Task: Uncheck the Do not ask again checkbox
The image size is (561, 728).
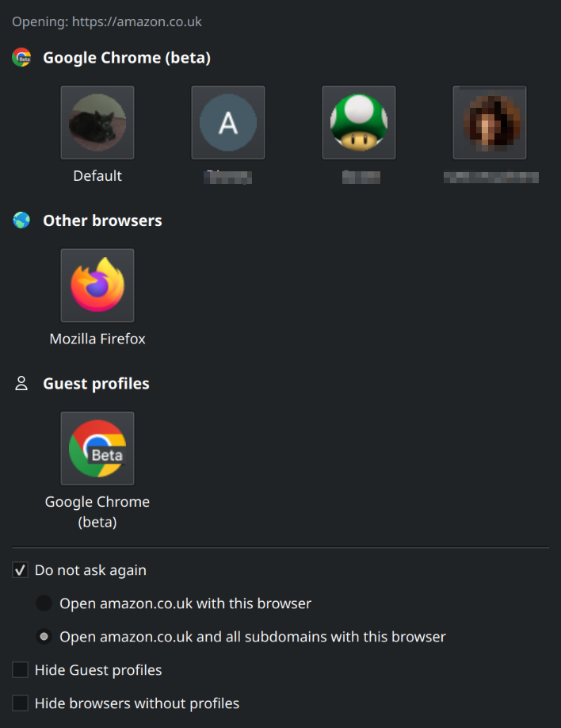Action: point(19,569)
